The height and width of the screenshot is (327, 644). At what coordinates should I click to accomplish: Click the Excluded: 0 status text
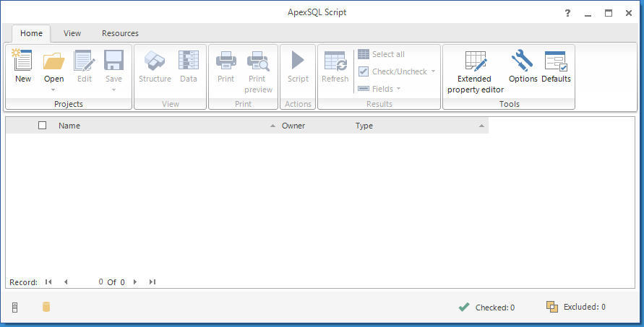pyautogui.click(x=585, y=307)
